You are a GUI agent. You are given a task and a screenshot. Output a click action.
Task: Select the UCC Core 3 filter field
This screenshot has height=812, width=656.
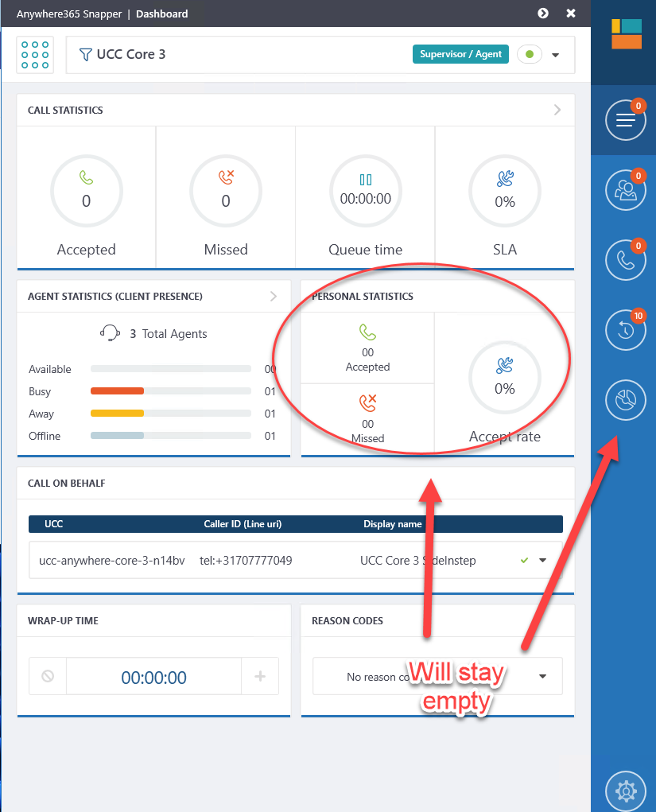(320, 55)
